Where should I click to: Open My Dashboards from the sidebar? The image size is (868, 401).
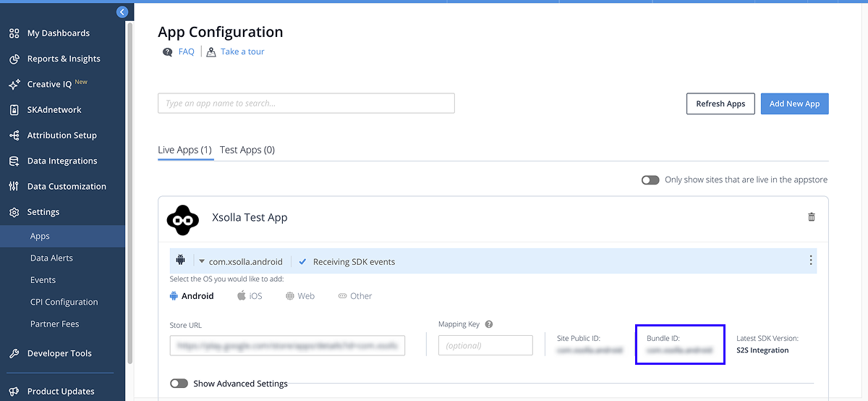pos(58,33)
